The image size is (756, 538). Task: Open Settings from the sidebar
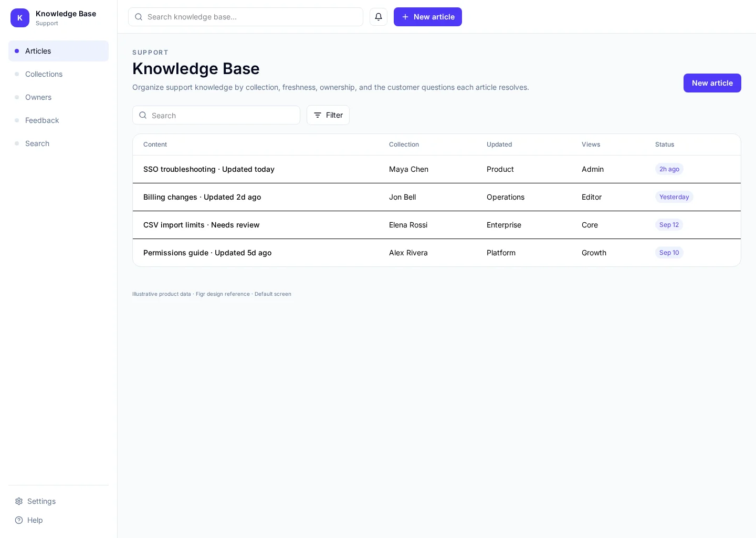pyautogui.click(x=58, y=501)
